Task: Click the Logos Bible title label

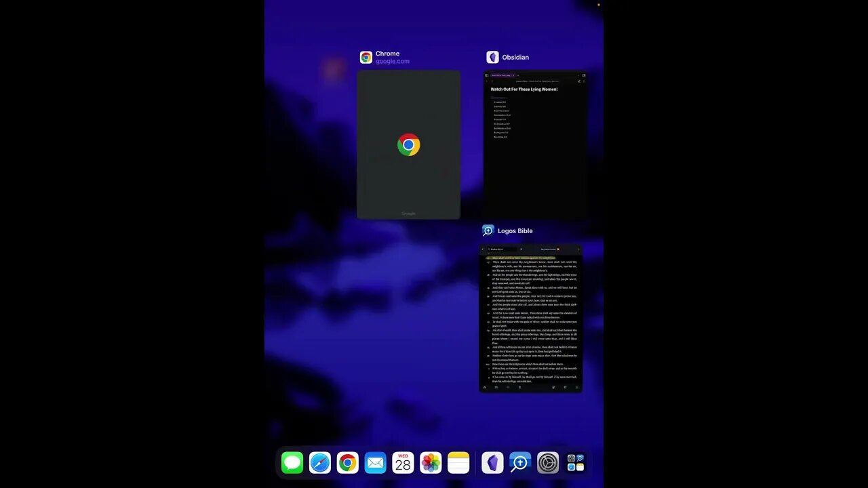Action: 515,231
